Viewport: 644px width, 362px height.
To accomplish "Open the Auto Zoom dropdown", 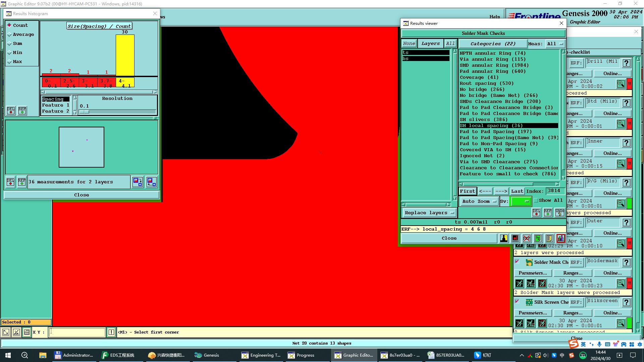I will [x=479, y=201].
